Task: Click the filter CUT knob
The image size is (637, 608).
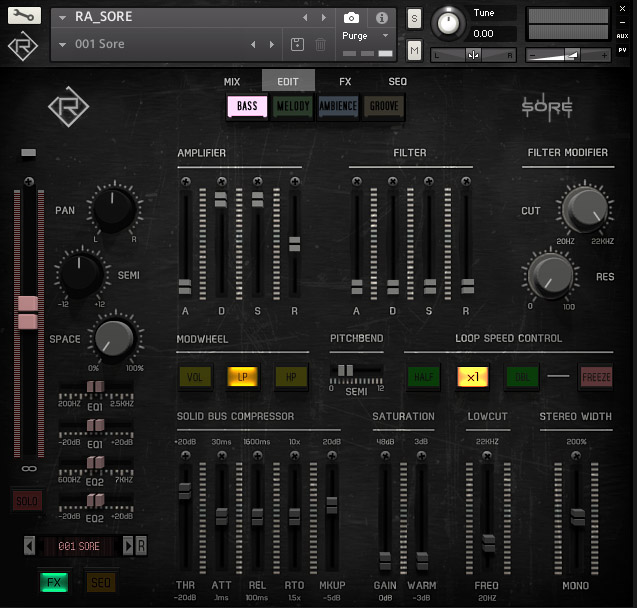Action: tap(586, 209)
